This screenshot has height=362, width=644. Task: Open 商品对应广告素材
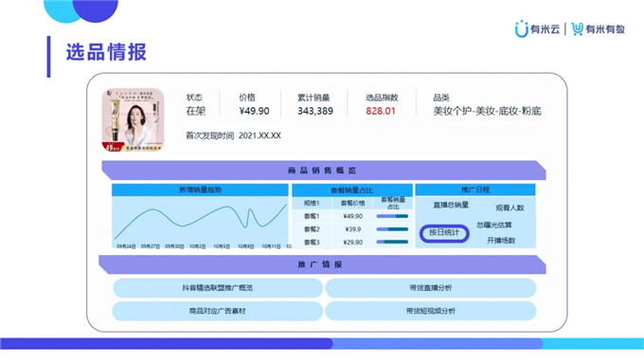[x=218, y=311]
